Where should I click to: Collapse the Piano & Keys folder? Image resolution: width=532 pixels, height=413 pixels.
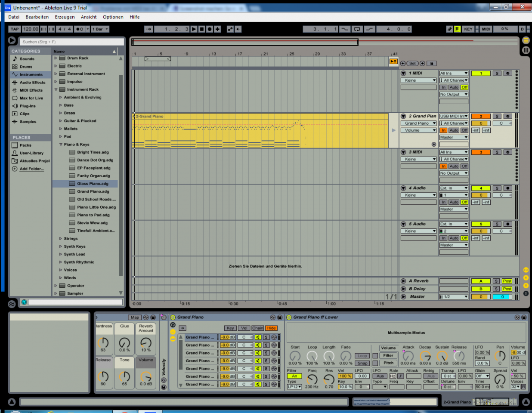(61, 145)
